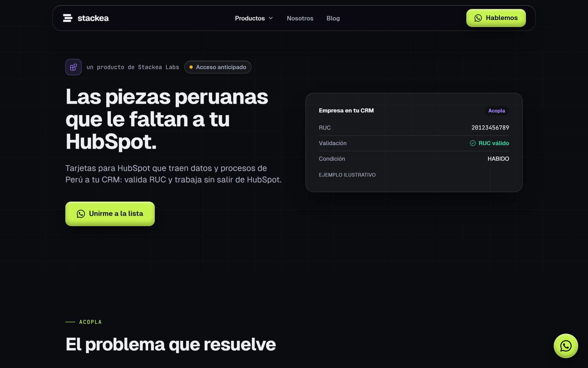The image size is (588, 368).
Task: Go to the Nosotros page
Action: click(300, 18)
